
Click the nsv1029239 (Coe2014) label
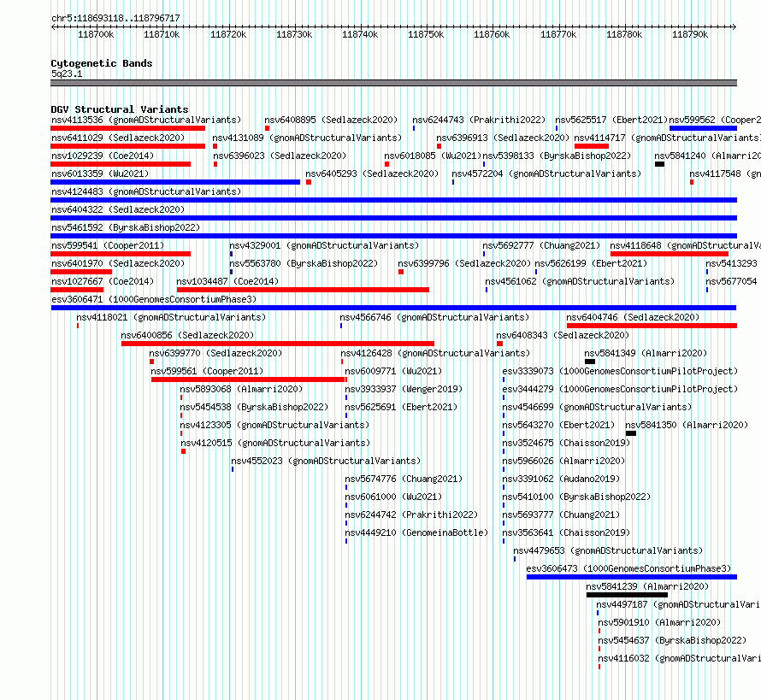click(x=103, y=156)
